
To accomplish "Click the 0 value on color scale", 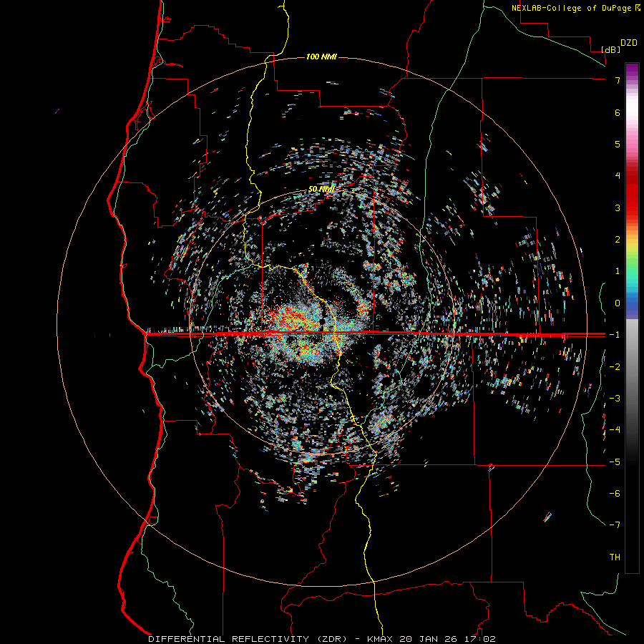I will pyautogui.click(x=618, y=303).
